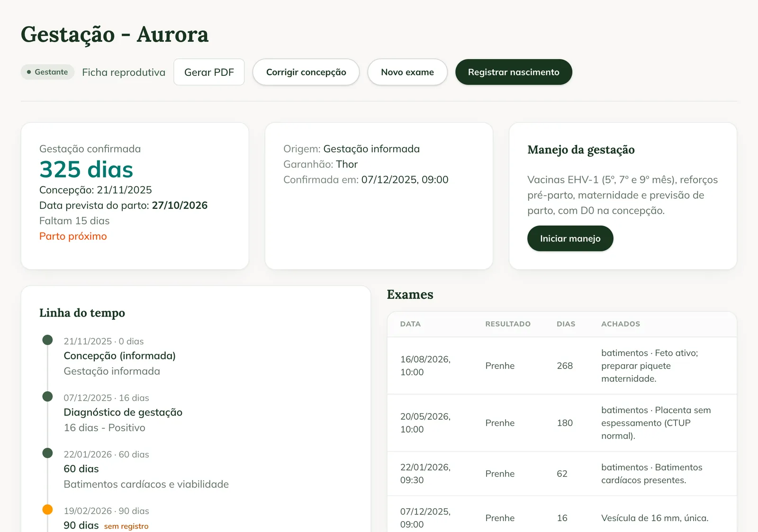Select the 21/11/2025 concepção timeline dot
This screenshot has width=758, height=532.
[x=47, y=340]
